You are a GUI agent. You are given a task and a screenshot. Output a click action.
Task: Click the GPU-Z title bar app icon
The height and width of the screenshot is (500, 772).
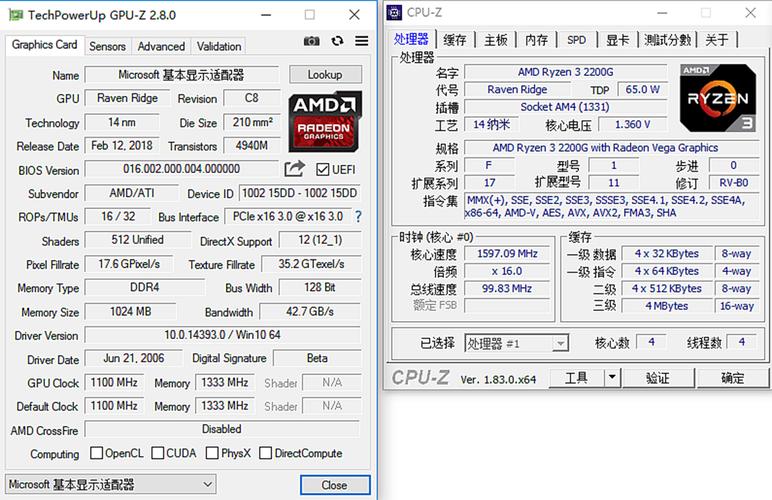point(16,15)
